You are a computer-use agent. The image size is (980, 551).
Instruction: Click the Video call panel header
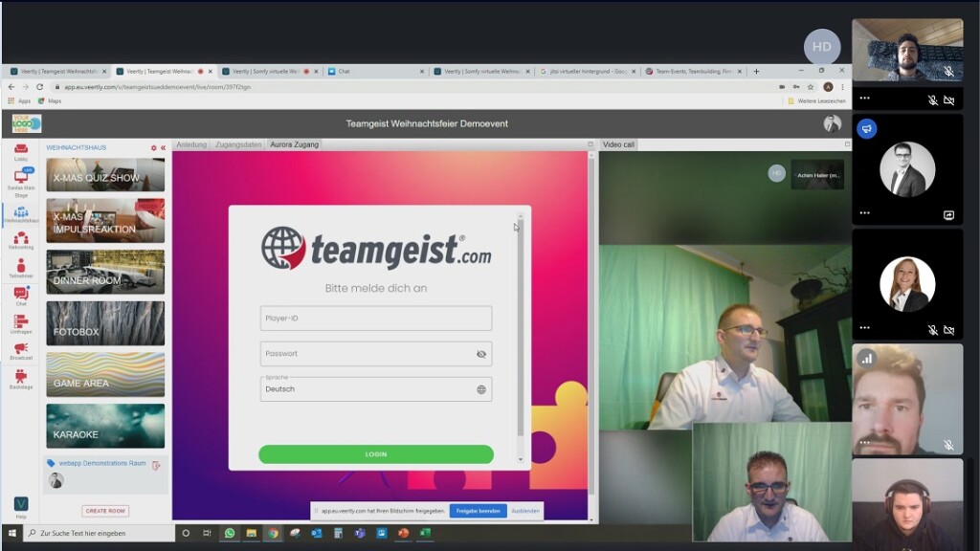618,144
